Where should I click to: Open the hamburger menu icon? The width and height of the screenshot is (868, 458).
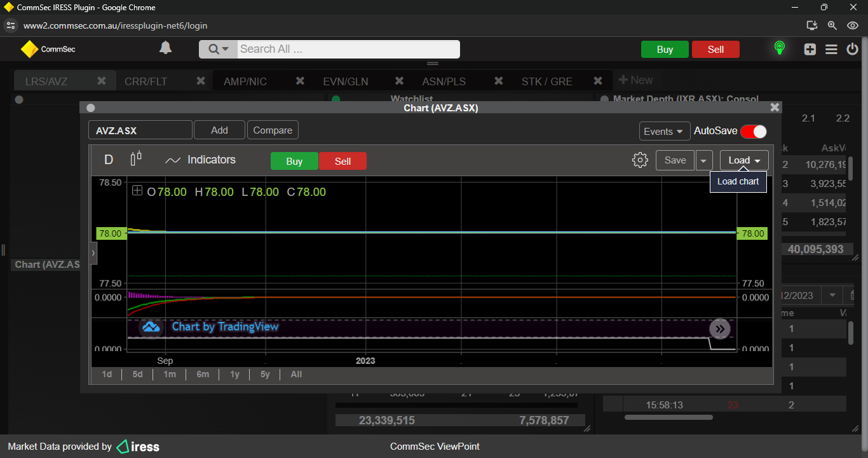(x=831, y=49)
